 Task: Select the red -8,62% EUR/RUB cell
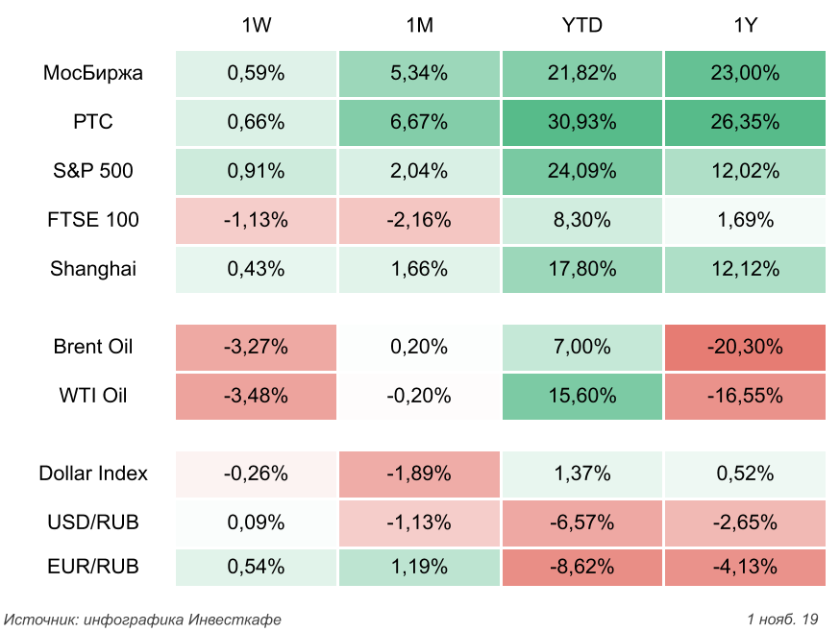[581, 567]
